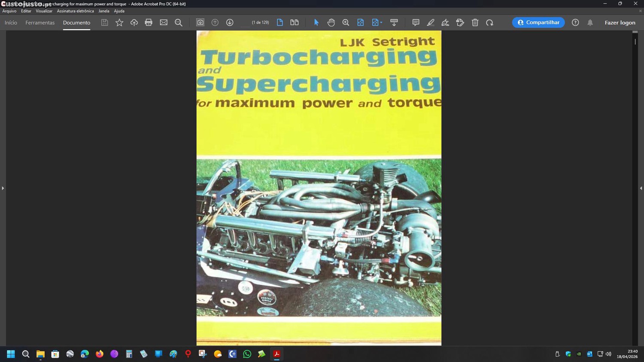This screenshot has height=362, width=644.
Task: Switch to the Ferramentas tab
Action: 40,23
